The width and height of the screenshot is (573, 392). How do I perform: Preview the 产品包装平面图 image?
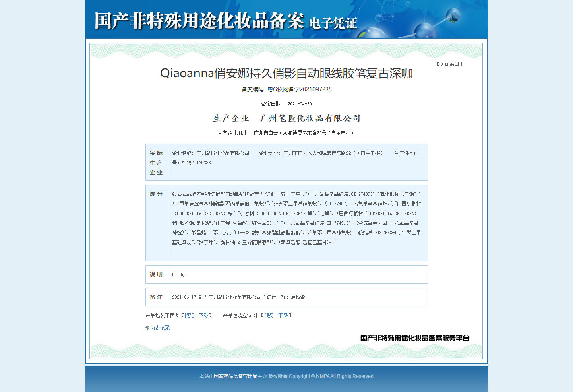click(x=189, y=315)
